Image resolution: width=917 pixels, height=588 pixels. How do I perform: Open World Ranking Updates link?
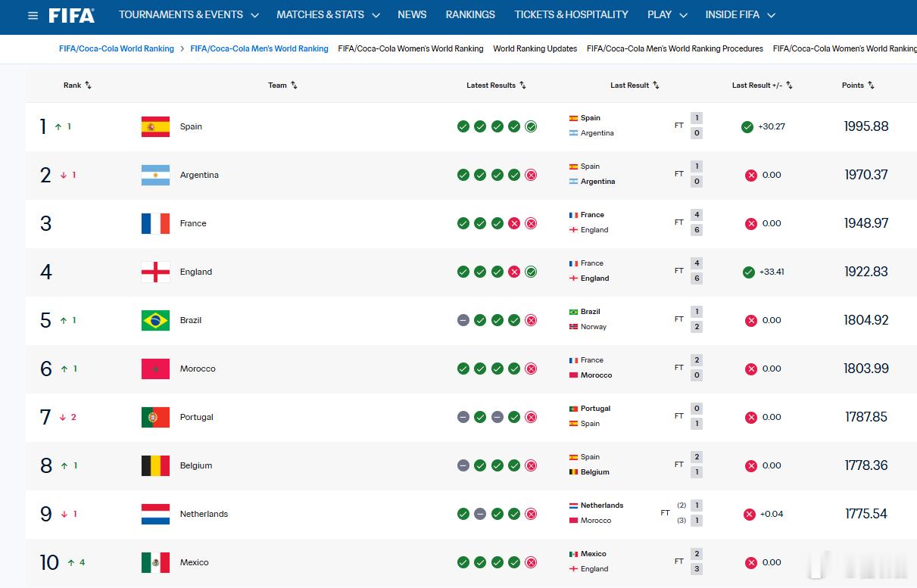coord(535,48)
